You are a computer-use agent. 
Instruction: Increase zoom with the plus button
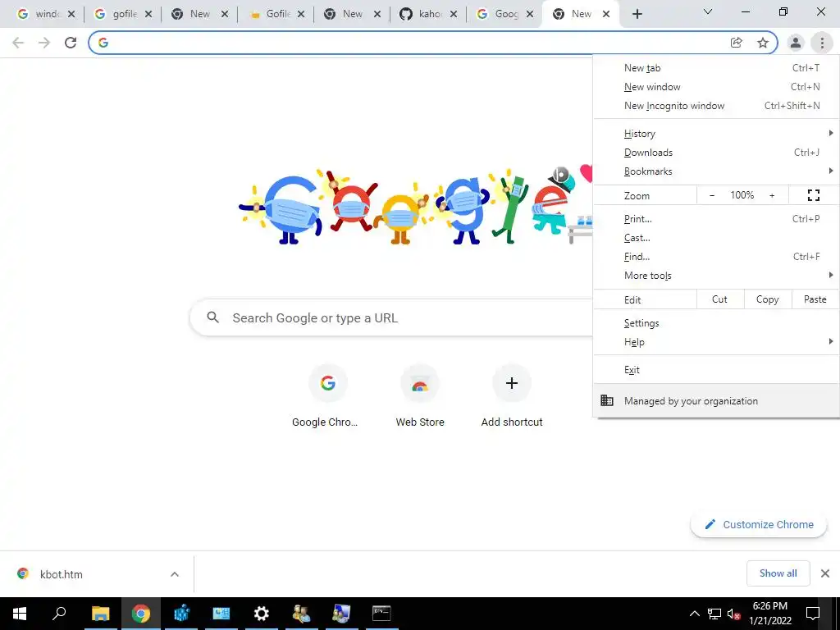(x=772, y=195)
